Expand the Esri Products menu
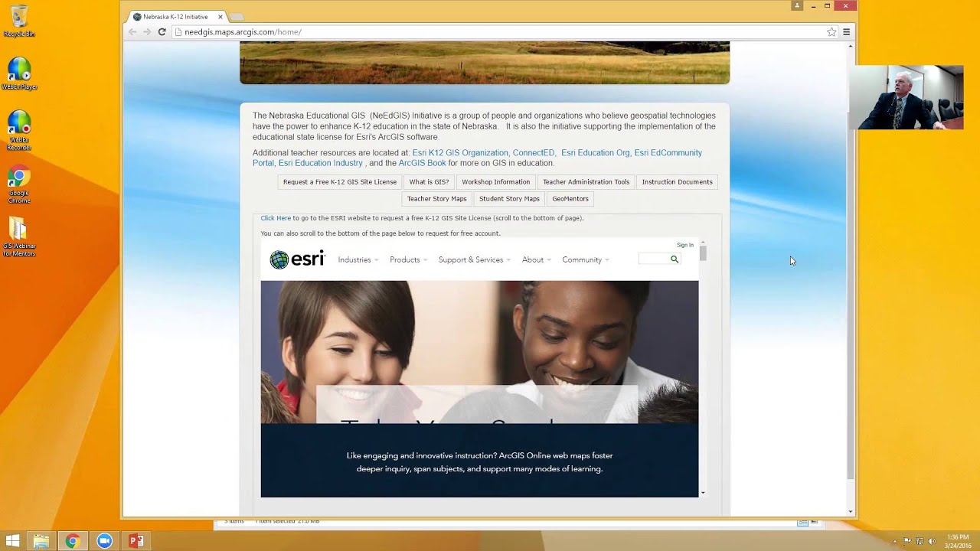Image resolution: width=980 pixels, height=551 pixels. pos(408,259)
